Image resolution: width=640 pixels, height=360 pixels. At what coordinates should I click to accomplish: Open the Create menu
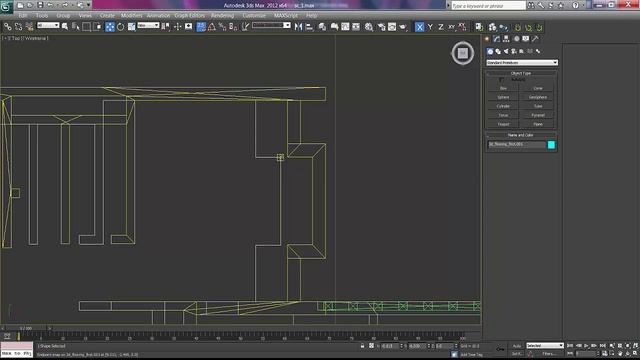[x=107, y=16]
